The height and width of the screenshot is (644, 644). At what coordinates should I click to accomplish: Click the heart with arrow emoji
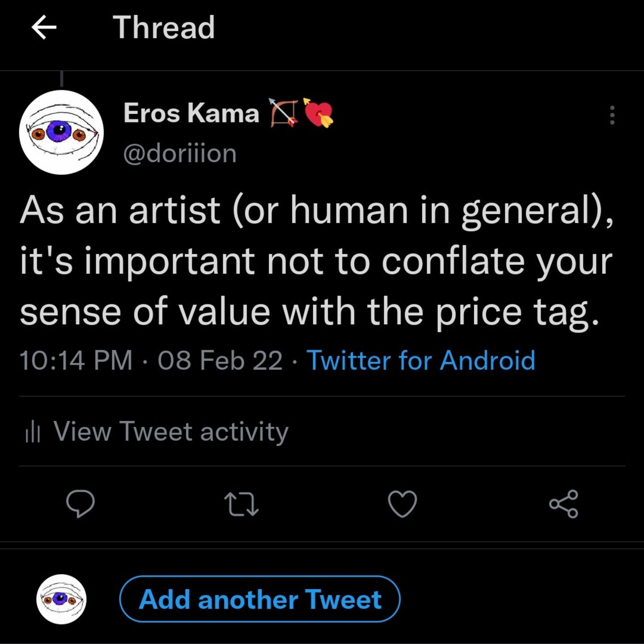(318, 113)
